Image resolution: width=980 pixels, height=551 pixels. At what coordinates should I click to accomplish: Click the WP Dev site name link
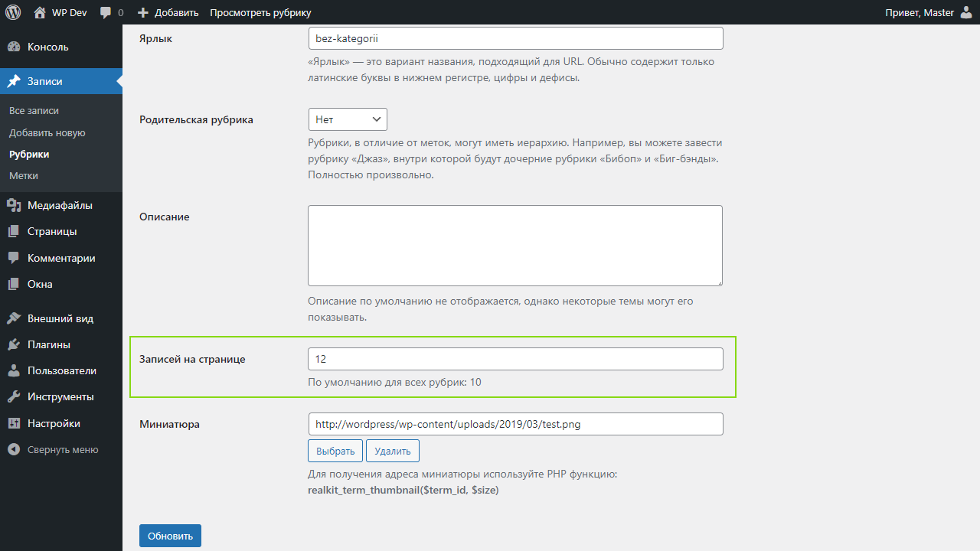point(70,12)
